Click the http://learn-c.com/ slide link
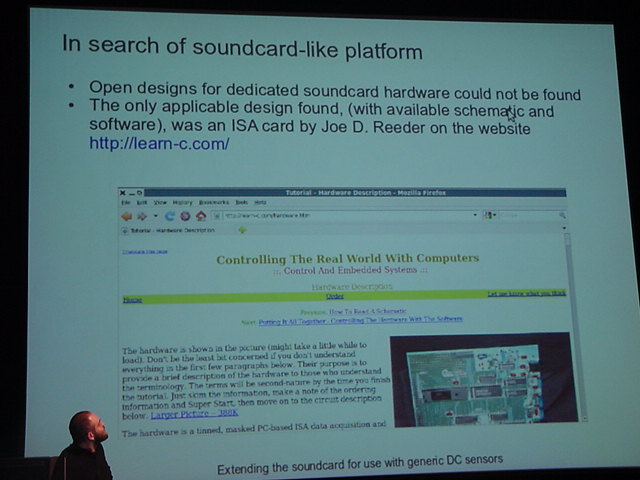The image size is (640, 480). (x=159, y=143)
